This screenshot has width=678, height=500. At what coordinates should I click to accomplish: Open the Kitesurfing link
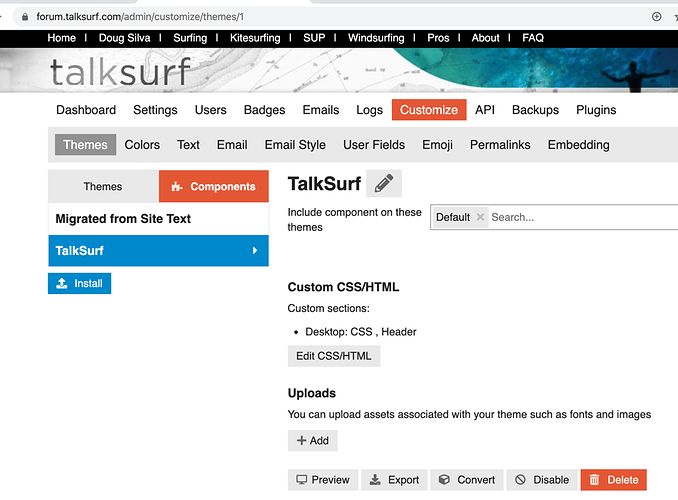255,38
